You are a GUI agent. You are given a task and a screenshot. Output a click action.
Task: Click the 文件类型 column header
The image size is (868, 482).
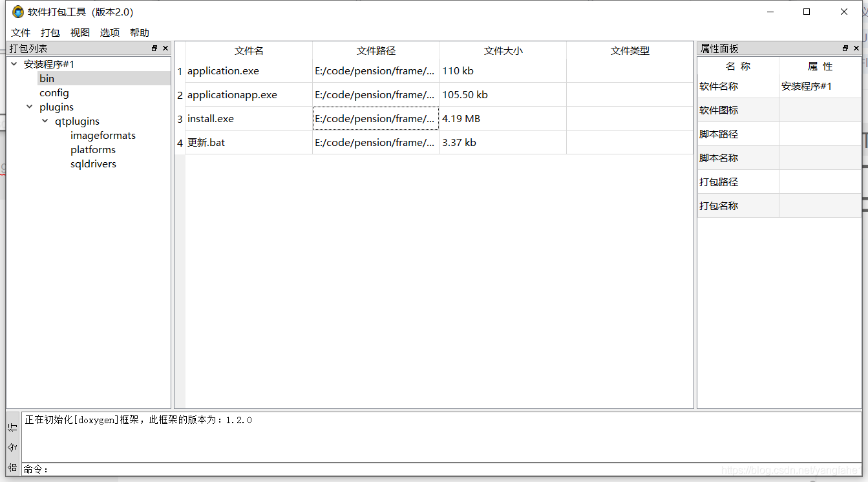pos(630,50)
